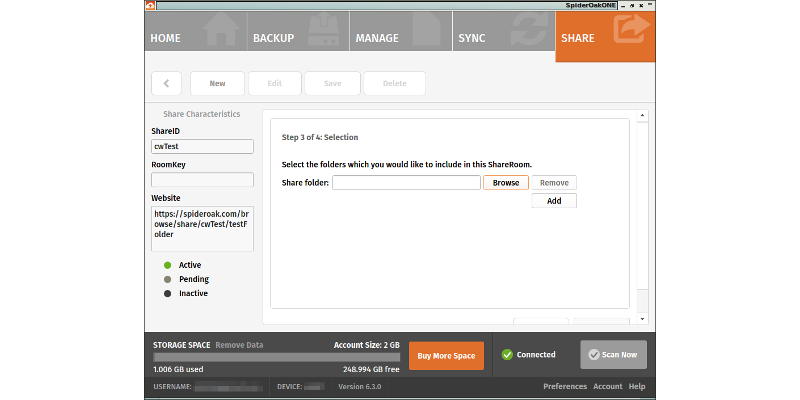This screenshot has width=800, height=400.
Task: Click the Share folder text field
Action: (406, 183)
